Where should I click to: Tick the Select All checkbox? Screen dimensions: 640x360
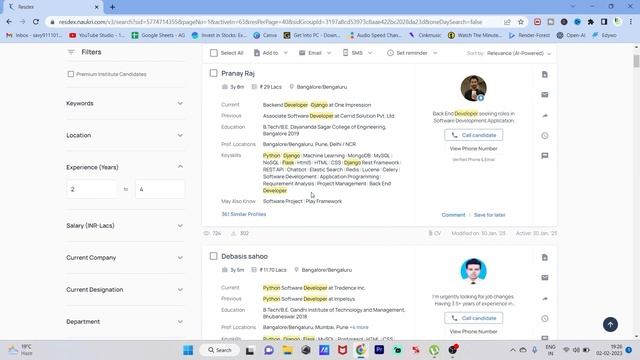214,53
